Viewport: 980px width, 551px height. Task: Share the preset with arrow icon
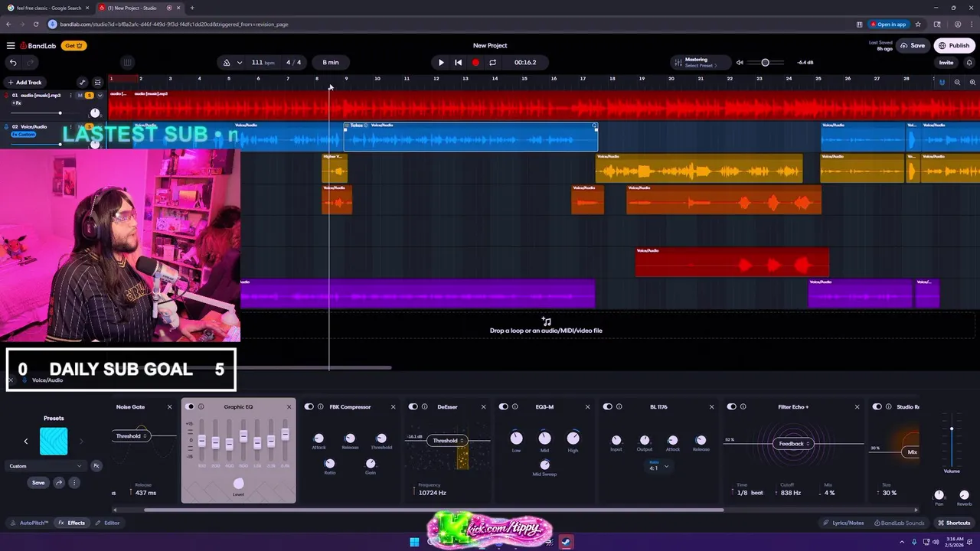[59, 483]
